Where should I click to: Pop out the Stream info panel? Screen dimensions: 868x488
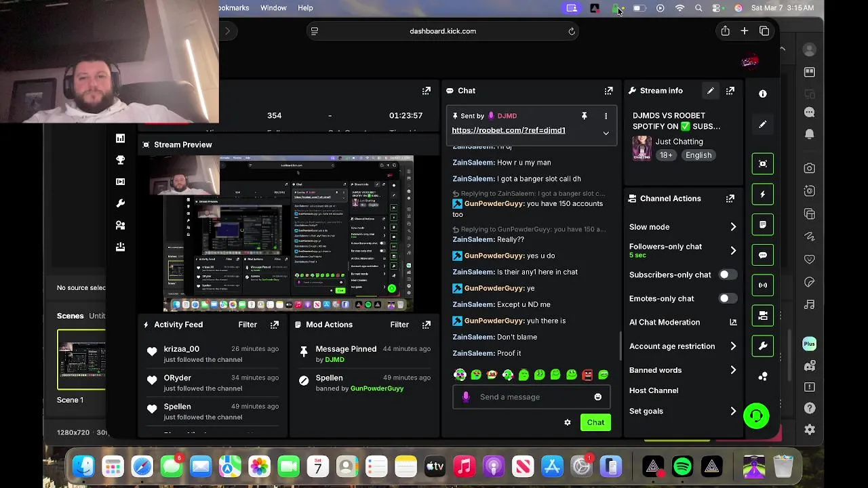tap(730, 91)
